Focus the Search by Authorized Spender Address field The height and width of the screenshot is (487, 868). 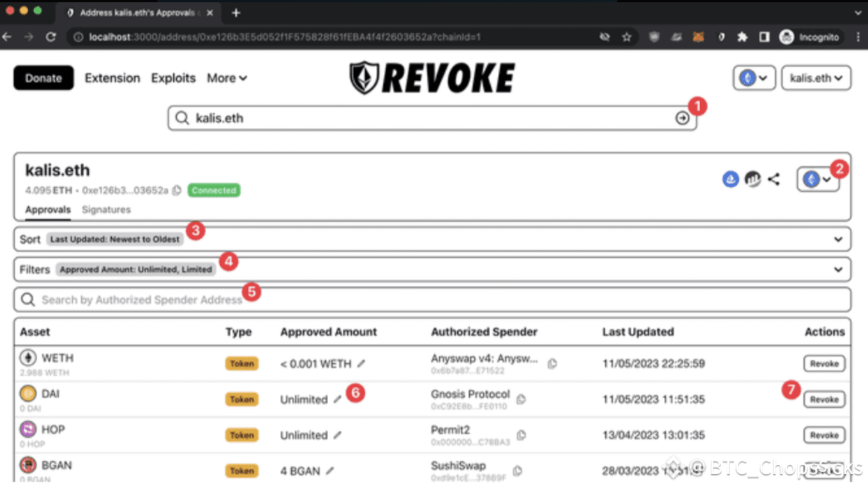[x=432, y=300]
